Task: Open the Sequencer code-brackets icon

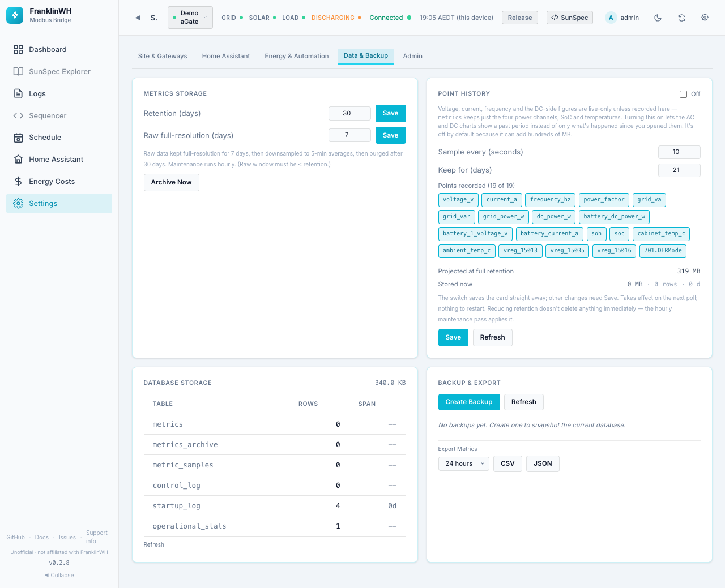Action: pyautogui.click(x=18, y=116)
